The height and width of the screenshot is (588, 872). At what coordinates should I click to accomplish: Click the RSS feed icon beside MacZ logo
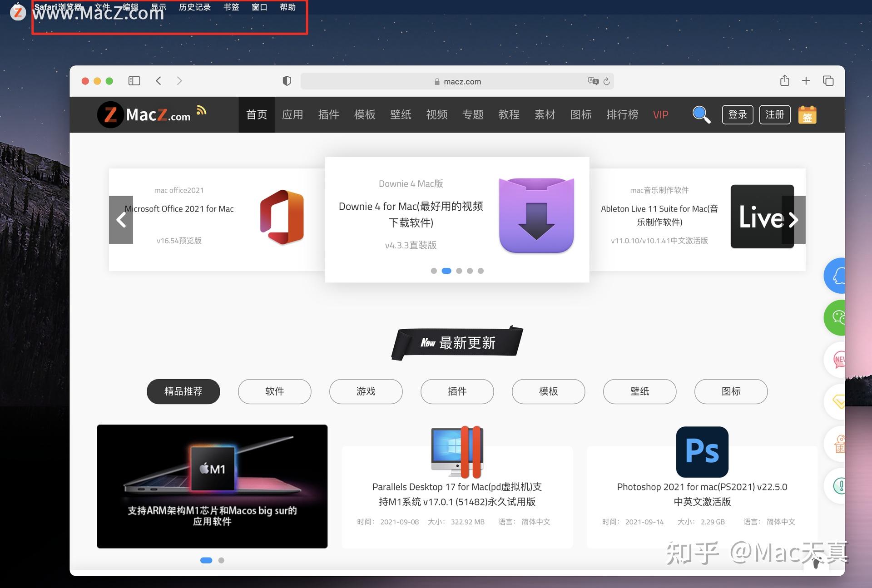coord(201,110)
